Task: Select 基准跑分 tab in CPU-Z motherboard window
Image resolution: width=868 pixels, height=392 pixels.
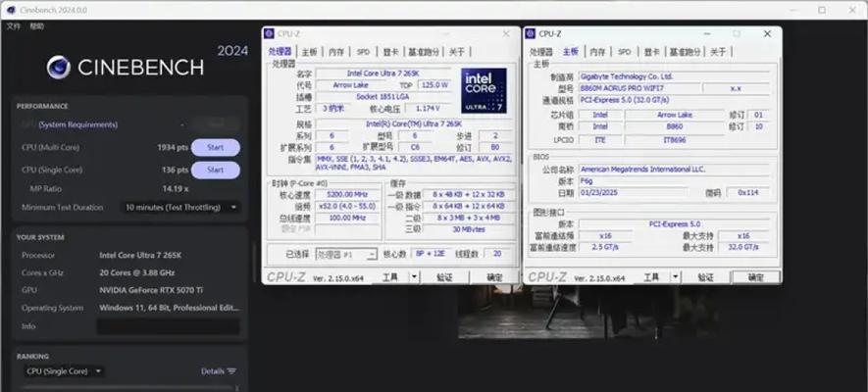Action: pos(686,52)
